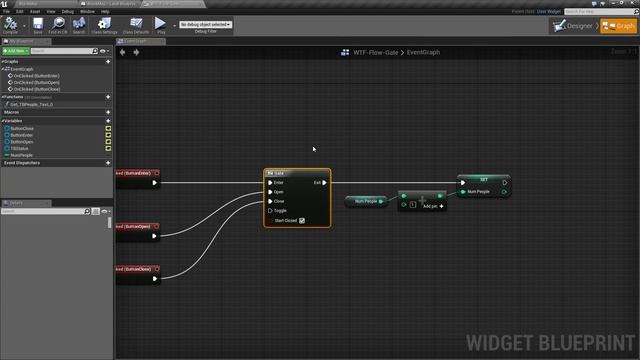Select the ButtonEnter variable

(x=22, y=135)
